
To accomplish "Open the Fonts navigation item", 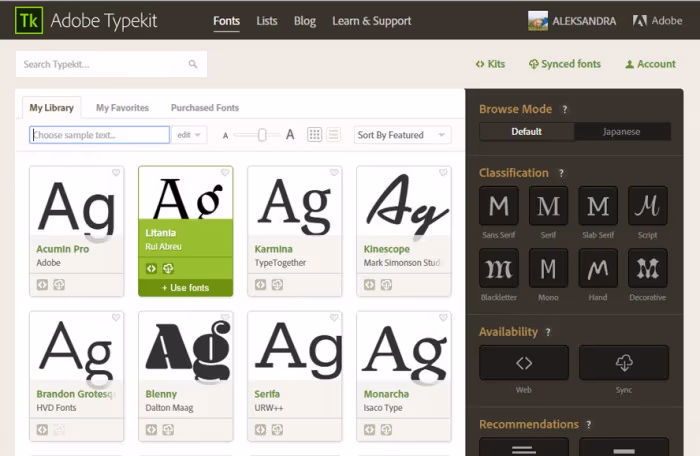I will tap(226, 21).
